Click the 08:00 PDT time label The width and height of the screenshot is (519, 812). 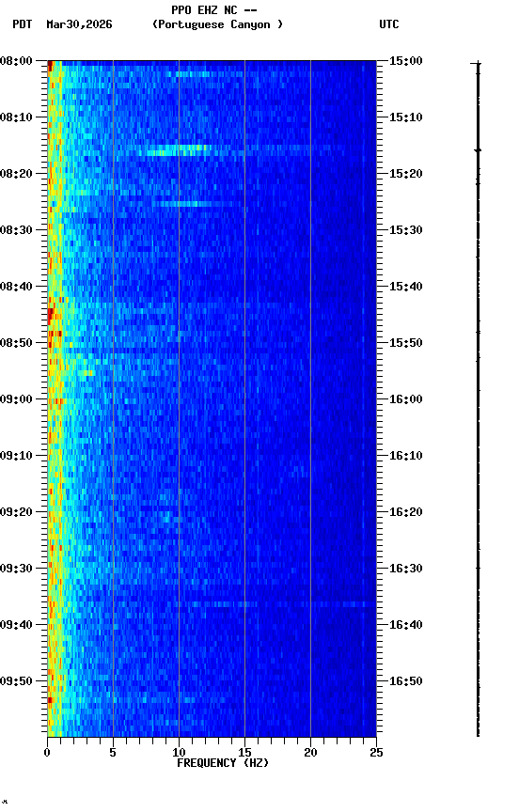16,61
